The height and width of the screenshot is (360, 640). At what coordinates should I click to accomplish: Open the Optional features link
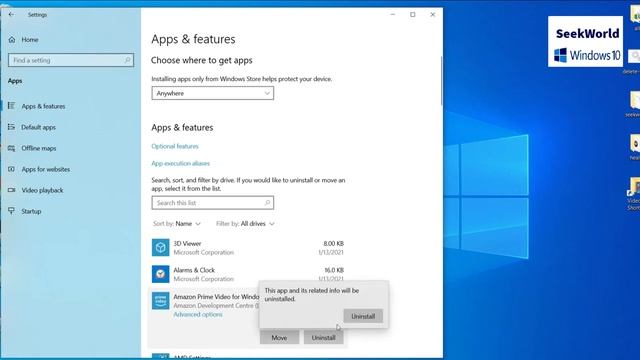(x=175, y=146)
